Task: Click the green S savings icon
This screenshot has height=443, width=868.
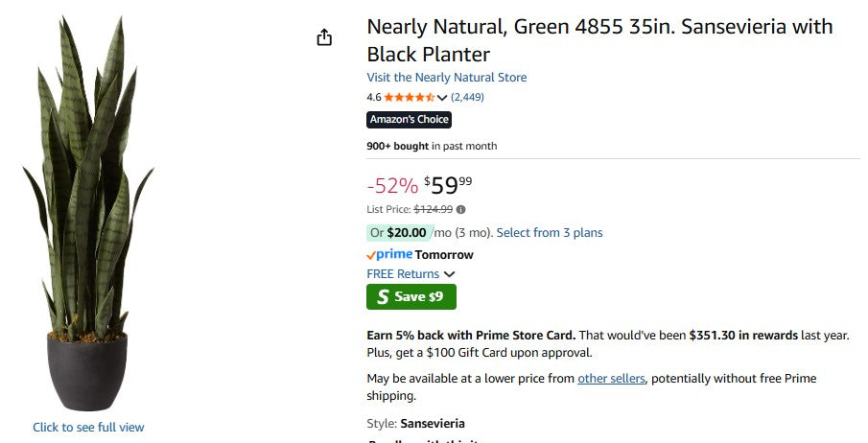Action: [383, 297]
